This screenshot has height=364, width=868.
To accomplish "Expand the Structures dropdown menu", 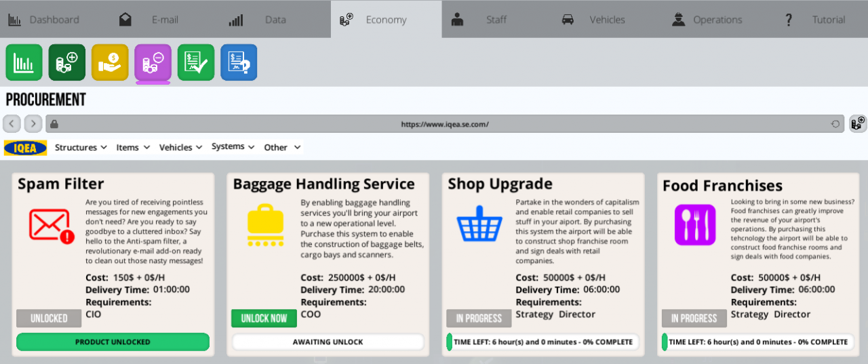I will pos(81,147).
